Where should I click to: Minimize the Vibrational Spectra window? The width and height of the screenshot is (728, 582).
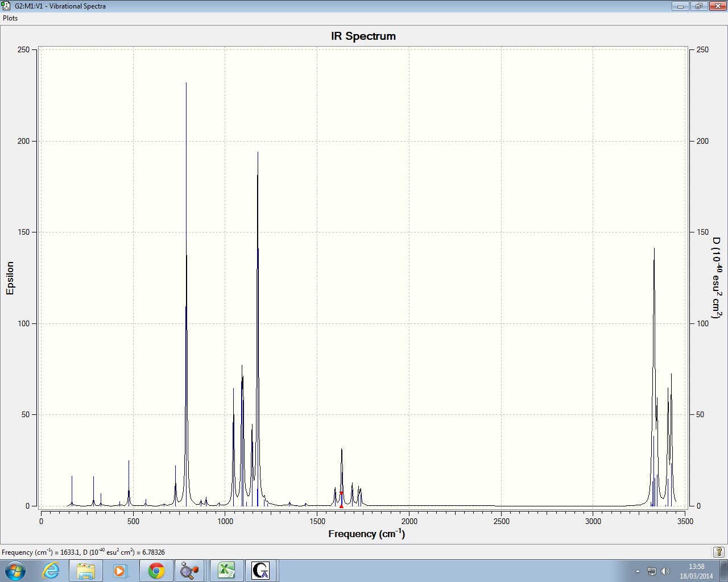tap(680, 6)
